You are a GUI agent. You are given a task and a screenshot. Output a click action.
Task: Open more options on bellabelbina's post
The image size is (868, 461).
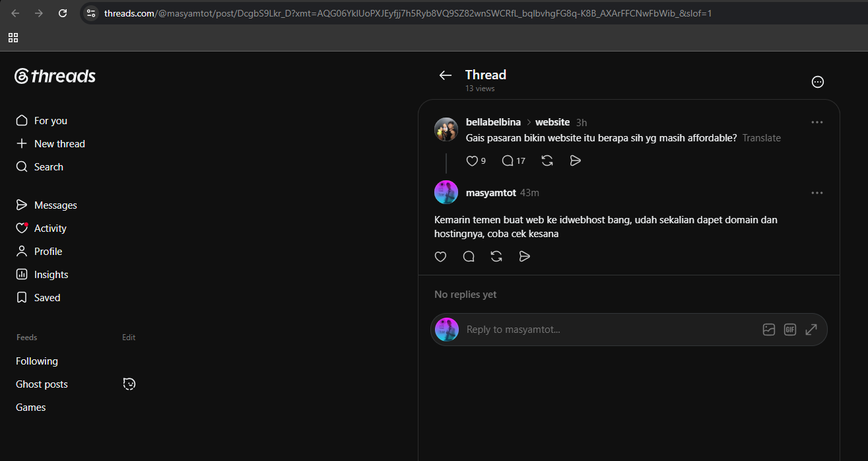[817, 122]
